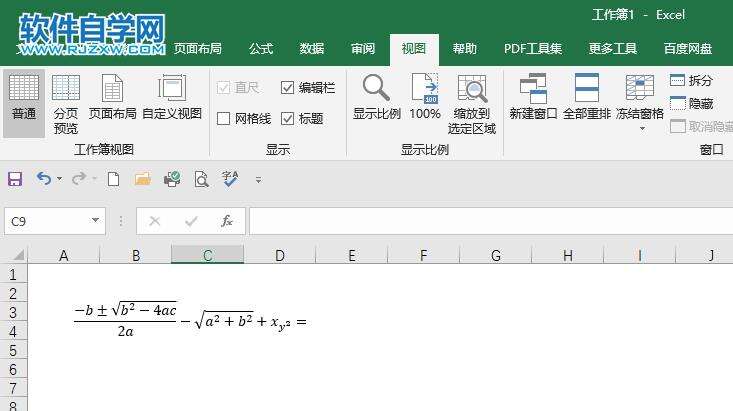Open Insert Function (fx) dialog

(227, 221)
